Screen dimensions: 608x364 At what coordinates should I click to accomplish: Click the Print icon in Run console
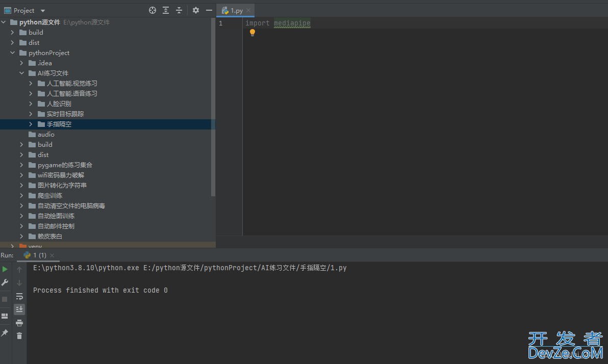point(19,323)
